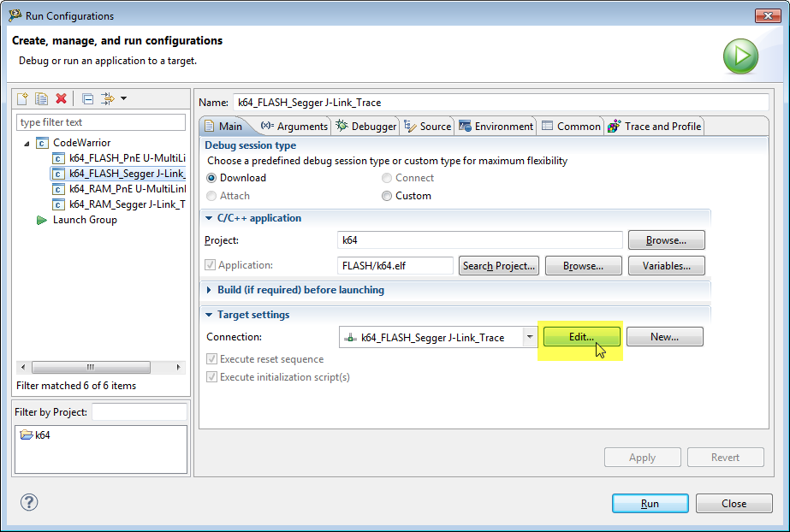Select k64_RAM_PnE U-MultiLink configuration
Image resolution: width=790 pixels, height=532 pixels.
(127, 189)
